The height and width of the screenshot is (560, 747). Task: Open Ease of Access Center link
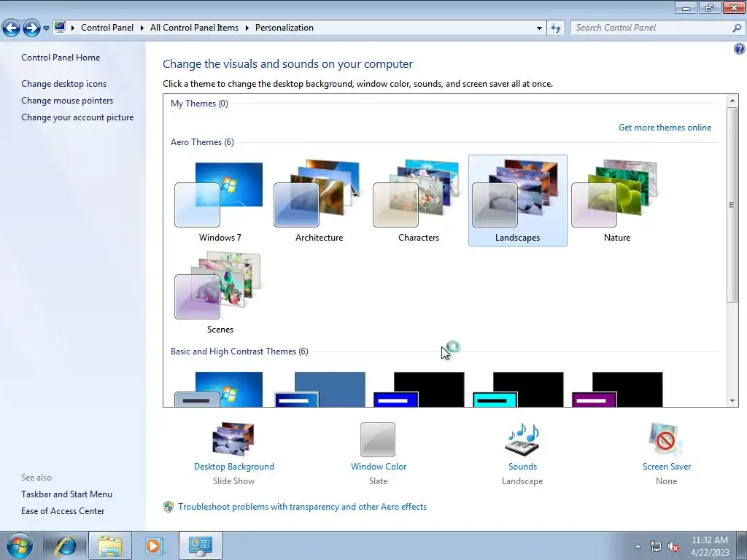[63, 511]
